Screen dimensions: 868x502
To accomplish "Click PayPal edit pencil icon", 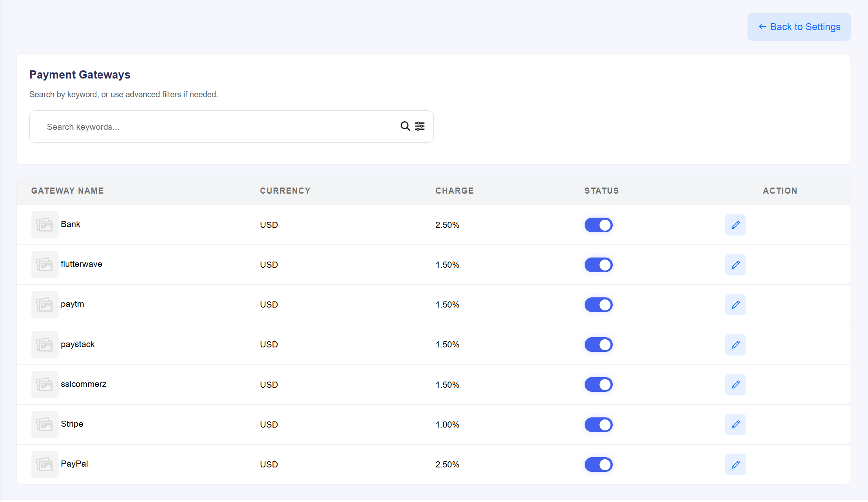I will tap(735, 464).
